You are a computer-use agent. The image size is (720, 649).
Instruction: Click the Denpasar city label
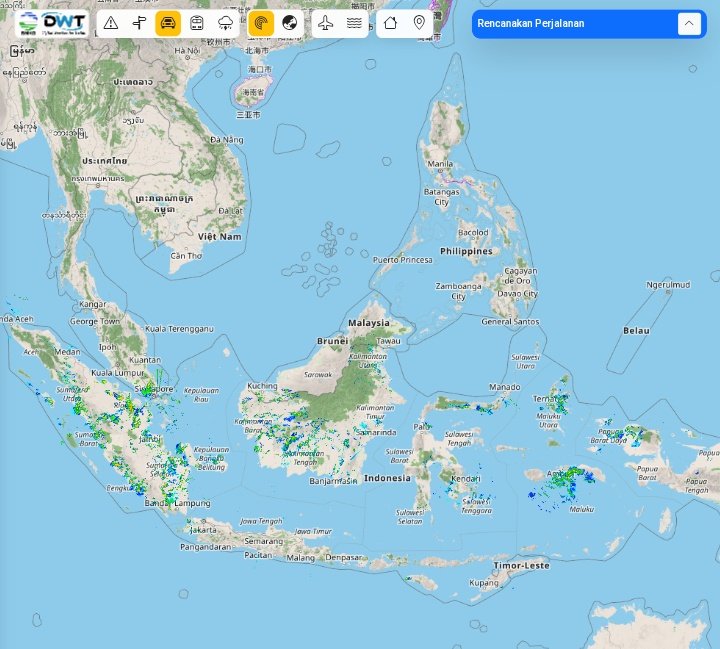343,557
